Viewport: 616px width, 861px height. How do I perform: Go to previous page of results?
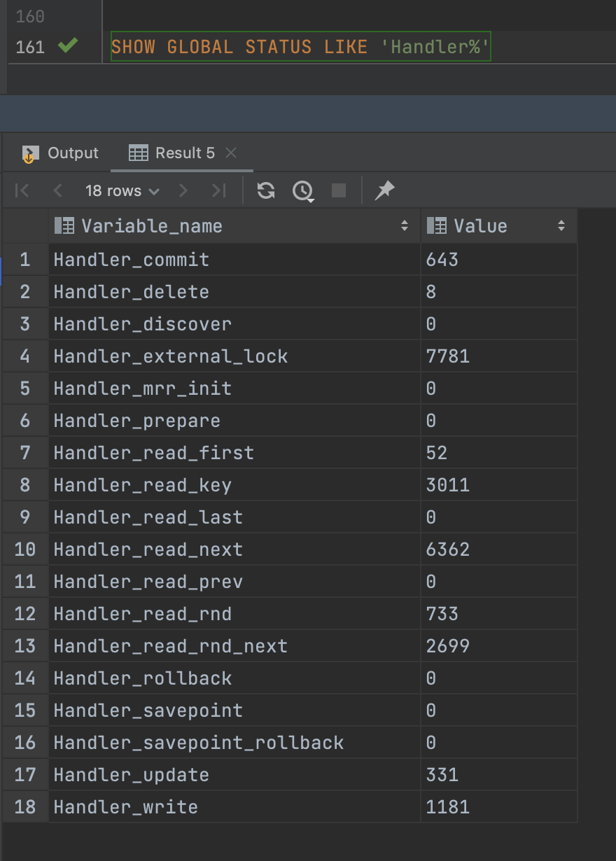pyautogui.click(x=57, y=190)
